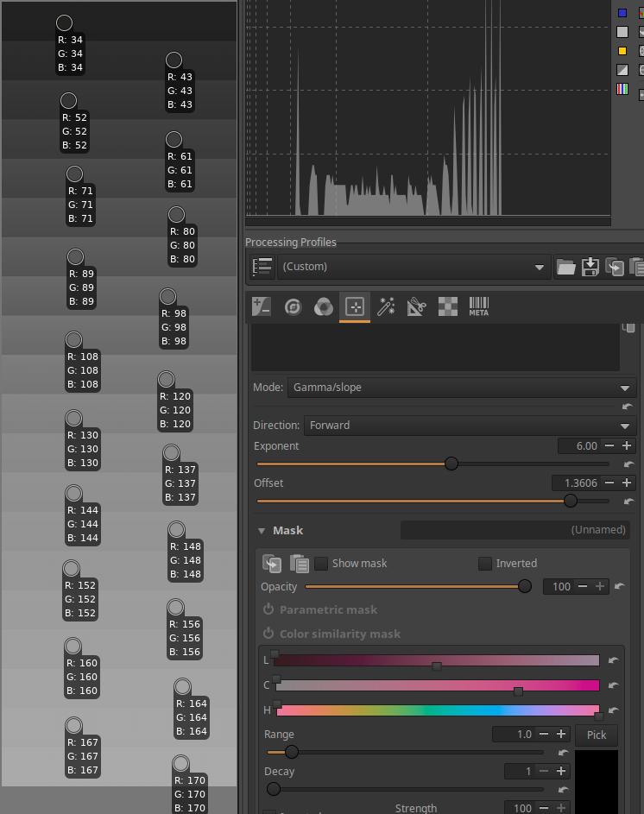
Task: Click the Offset value input field
Action: click(576, 483)
